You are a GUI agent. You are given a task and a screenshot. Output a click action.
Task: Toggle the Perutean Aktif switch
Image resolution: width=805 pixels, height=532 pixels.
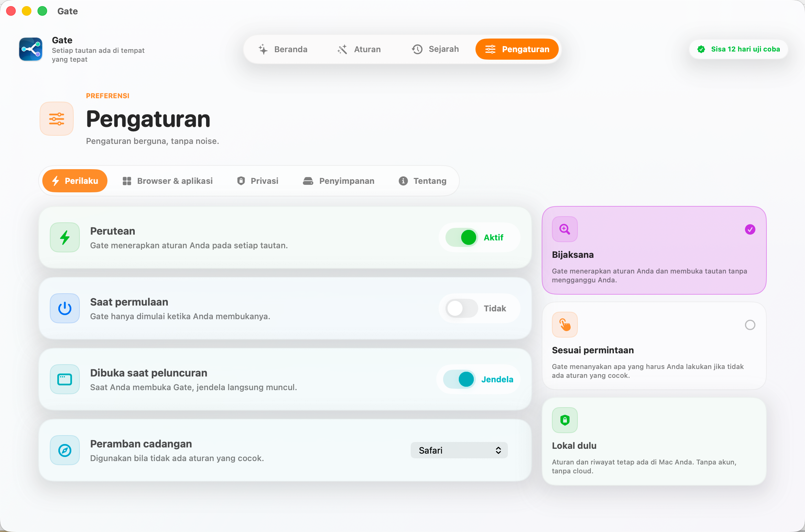(x=462, y=237)
